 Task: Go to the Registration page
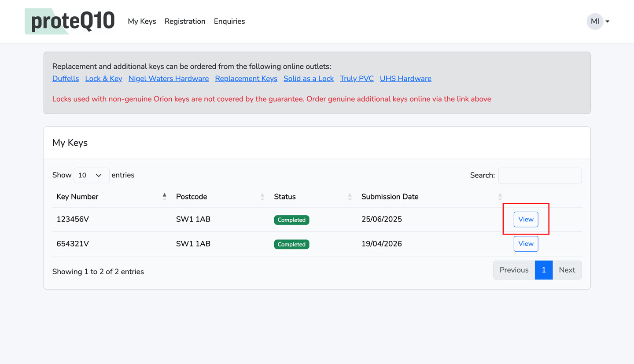pos(185,21)
